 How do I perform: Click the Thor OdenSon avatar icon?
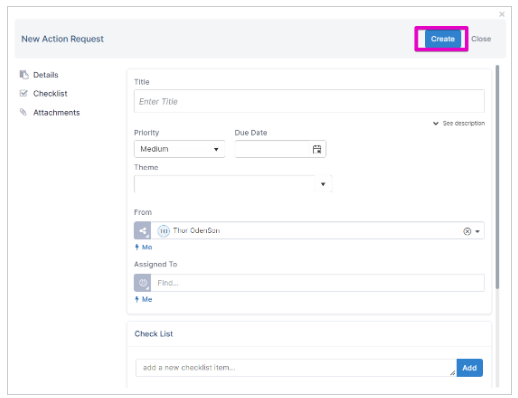[x=163, y=231]
